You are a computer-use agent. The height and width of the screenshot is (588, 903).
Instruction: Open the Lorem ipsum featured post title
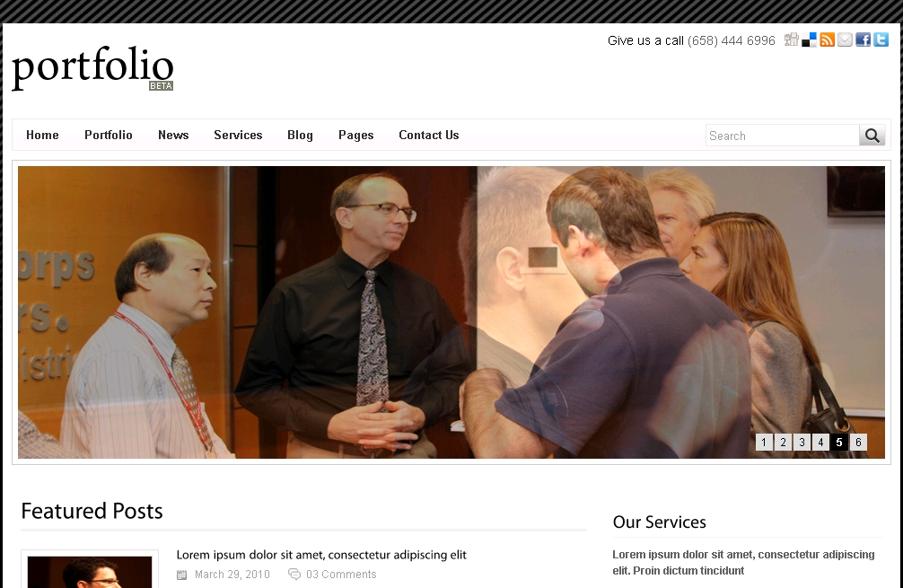click(x=321, y=555)
